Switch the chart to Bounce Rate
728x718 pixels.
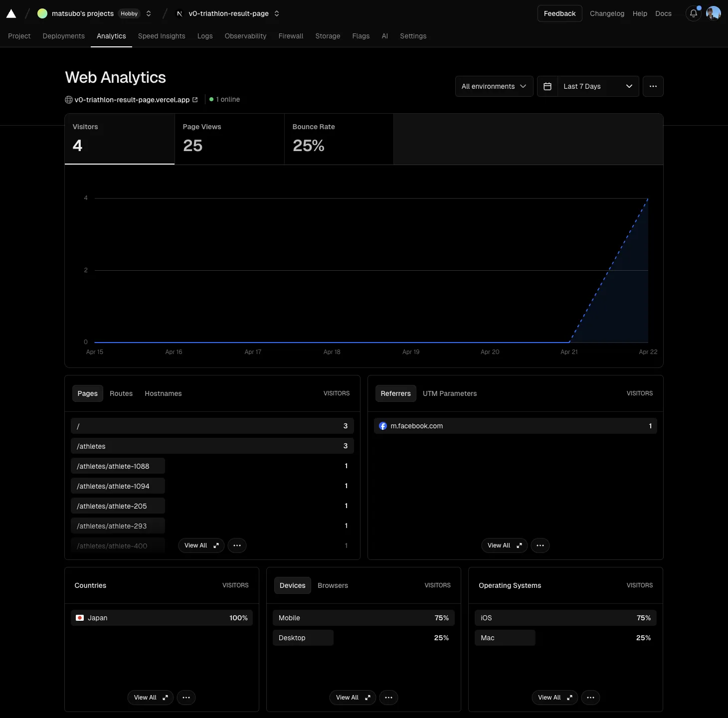coord(339,139)
